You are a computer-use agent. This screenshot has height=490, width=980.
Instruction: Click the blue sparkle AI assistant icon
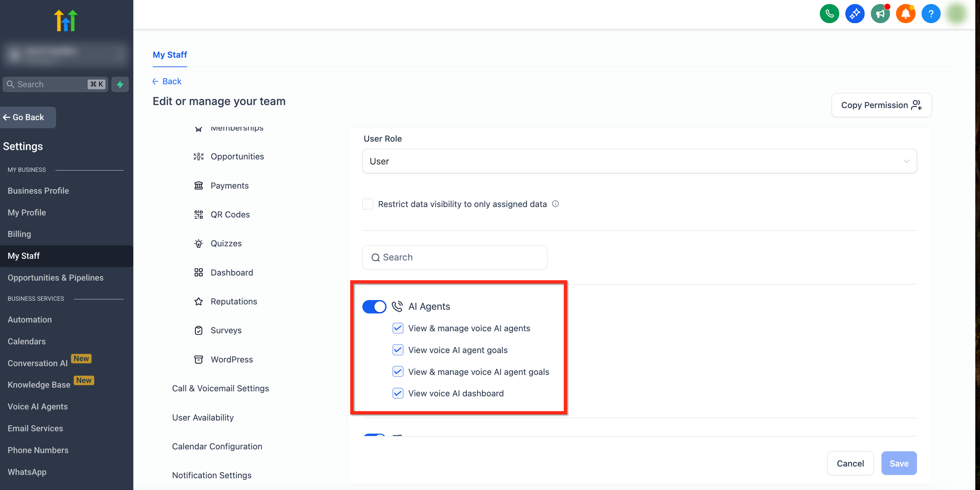(x=854, y=14)
